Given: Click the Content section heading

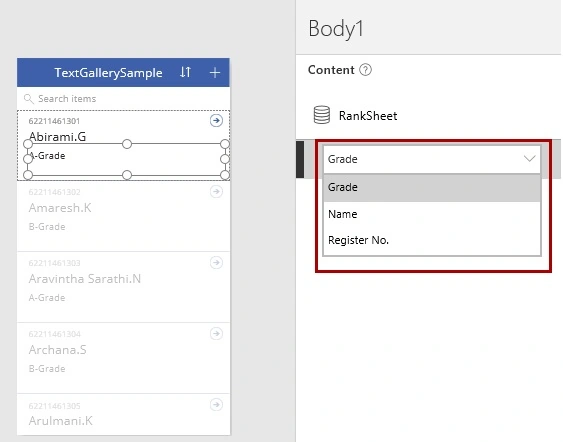Looking at the screenshot, I should (331, 70).
